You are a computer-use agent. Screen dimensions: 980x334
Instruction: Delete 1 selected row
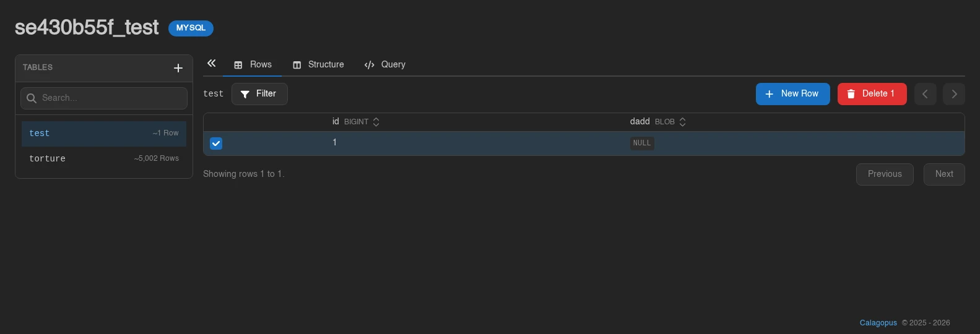pos(872,94)
